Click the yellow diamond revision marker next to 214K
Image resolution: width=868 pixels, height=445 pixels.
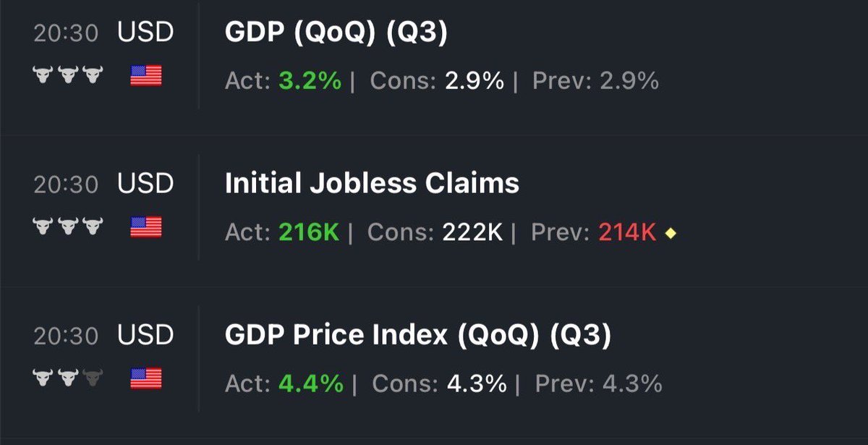click(x=671, y=233)
